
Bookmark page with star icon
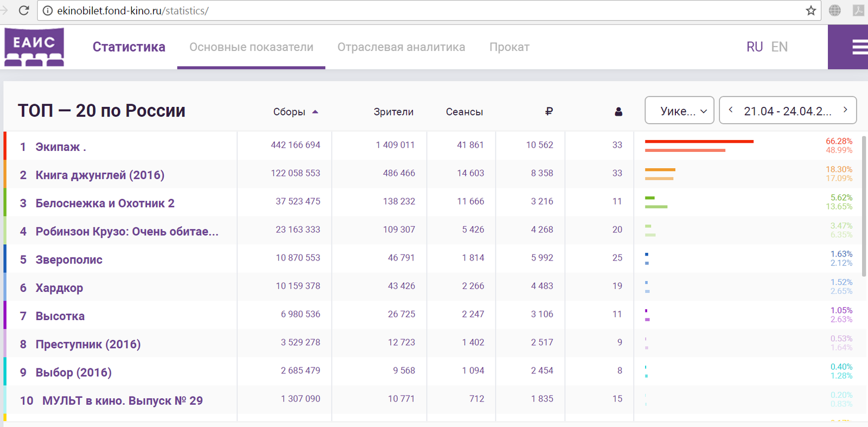coord(811,10)
